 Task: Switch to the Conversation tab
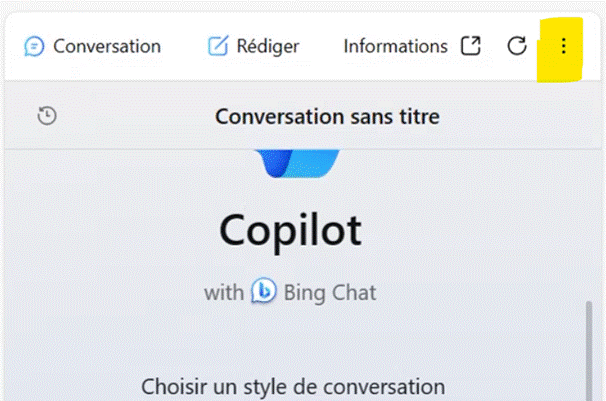click(93, 46)
